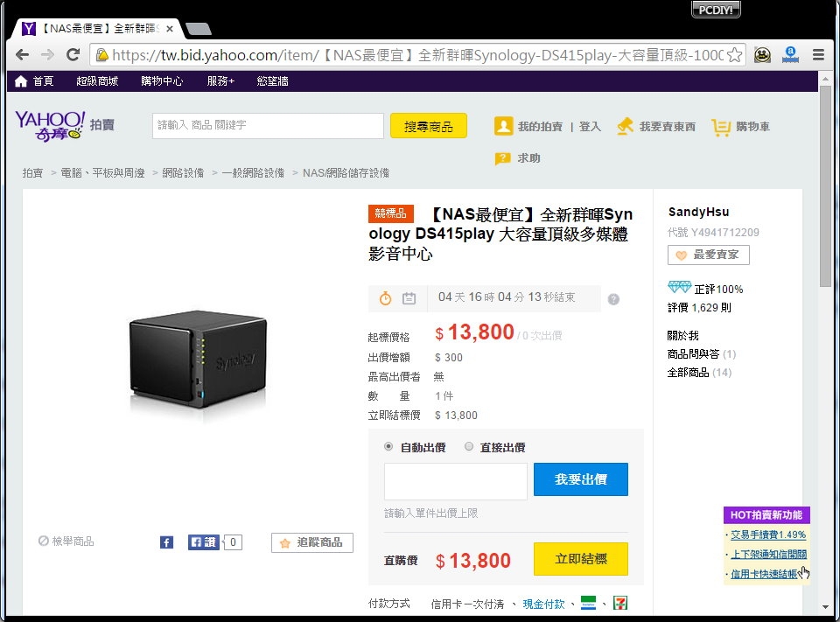Click the 拍賣 breadcrumb
Screen dimensions: 840x622
pos(32,173)
